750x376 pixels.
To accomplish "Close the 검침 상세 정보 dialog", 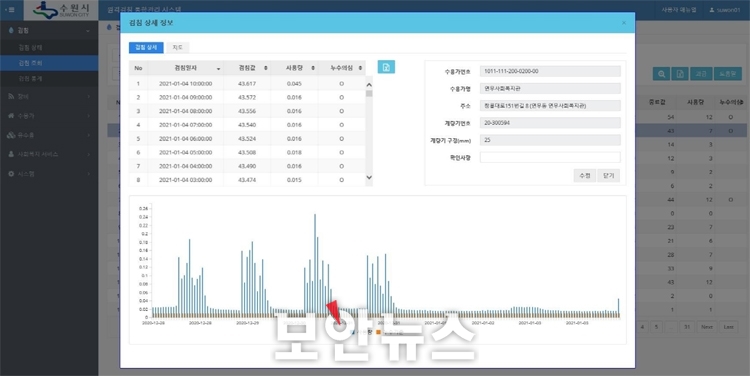I will 624,23.
